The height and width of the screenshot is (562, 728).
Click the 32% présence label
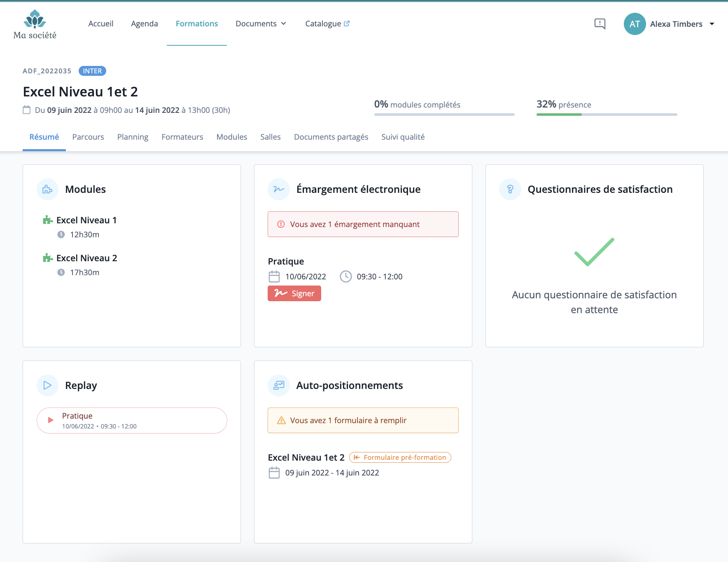pyautogui.click(x=564, y=104)
